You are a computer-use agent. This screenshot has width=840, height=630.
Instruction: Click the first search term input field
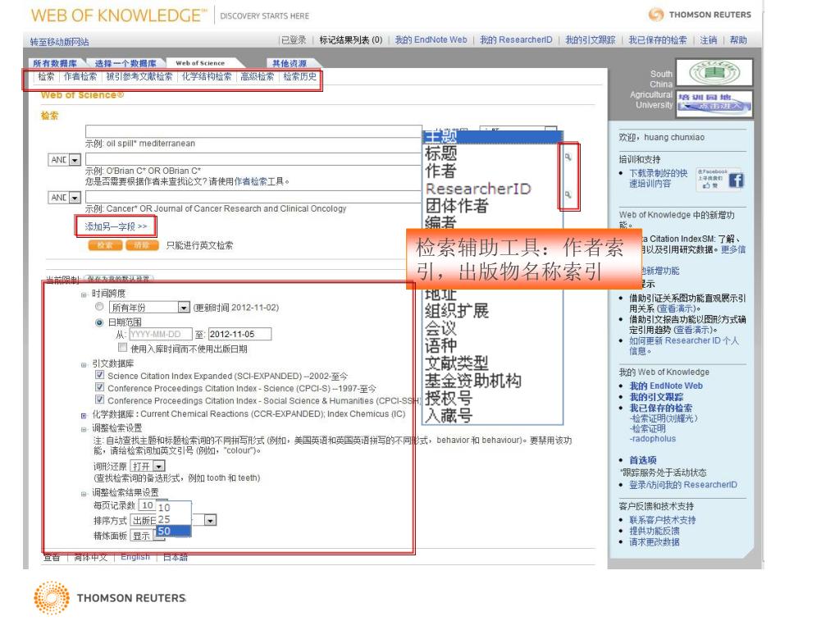click(x=253, y=132)
